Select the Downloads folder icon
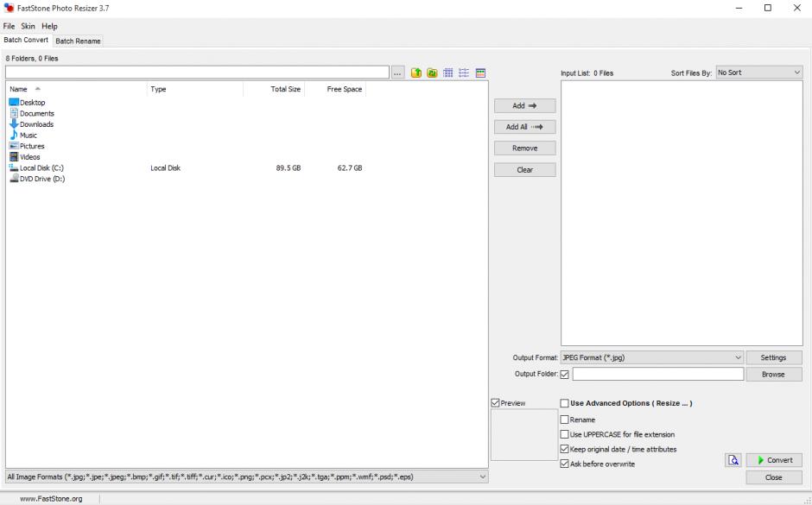This screenshot has width=812, height=505. point(14,124)
